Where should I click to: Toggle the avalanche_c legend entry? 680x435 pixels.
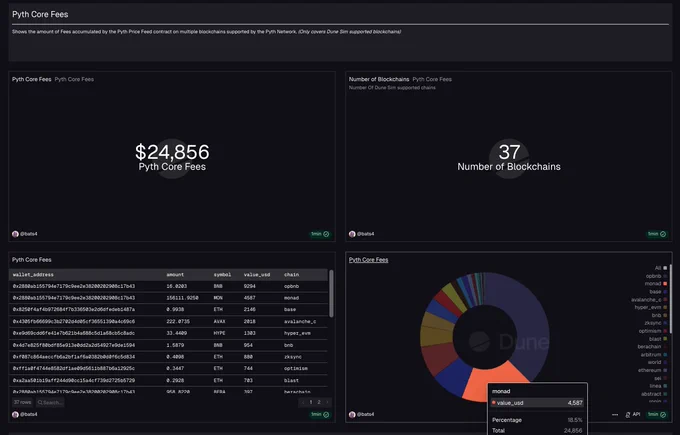tap(649, 299)
